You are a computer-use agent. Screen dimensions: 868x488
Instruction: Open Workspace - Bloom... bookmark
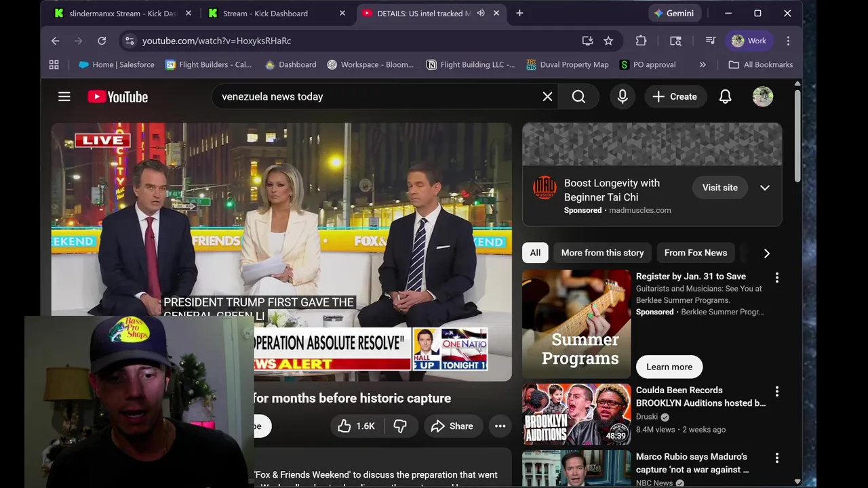point(370,64)
